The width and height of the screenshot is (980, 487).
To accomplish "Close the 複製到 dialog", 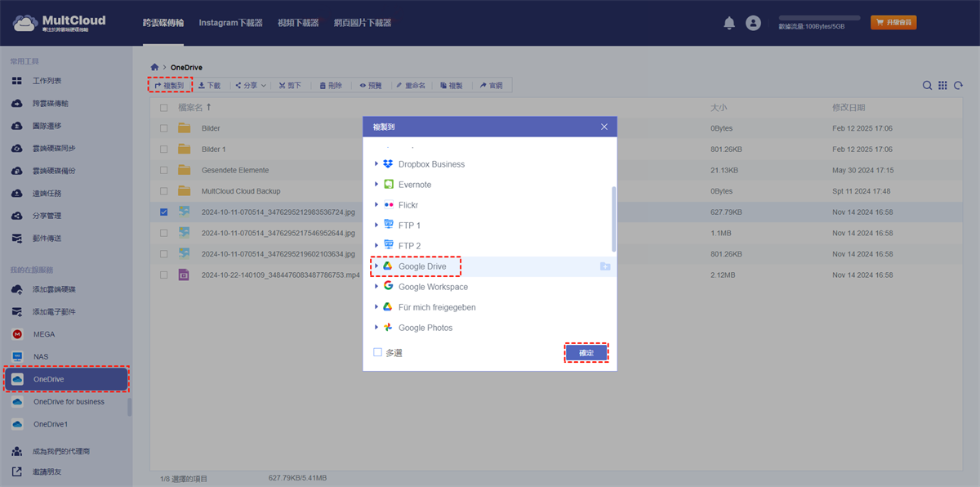I will [x=604, y=127].
